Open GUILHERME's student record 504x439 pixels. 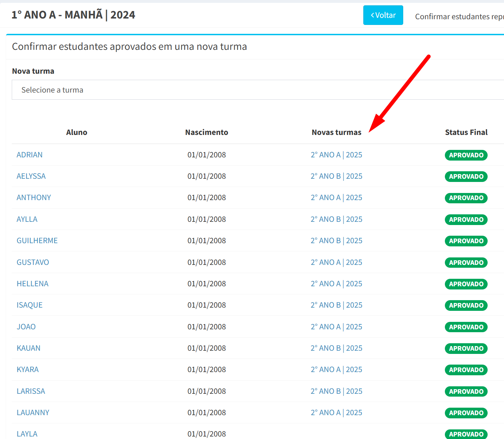[x=37, y=241]
